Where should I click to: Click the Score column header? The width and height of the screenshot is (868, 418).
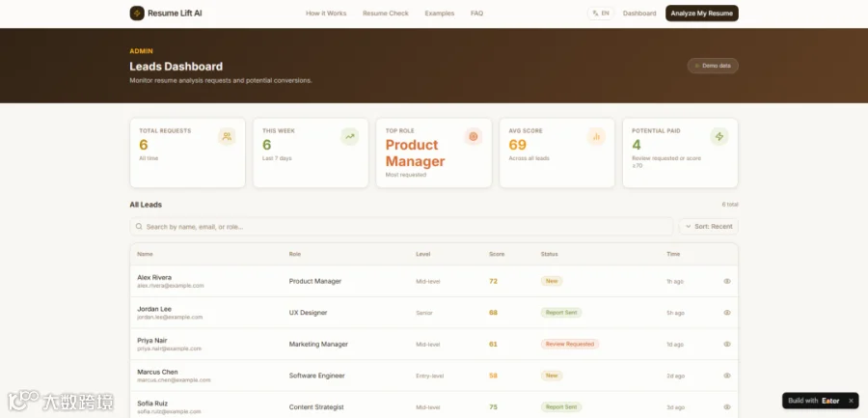(497, 254)
